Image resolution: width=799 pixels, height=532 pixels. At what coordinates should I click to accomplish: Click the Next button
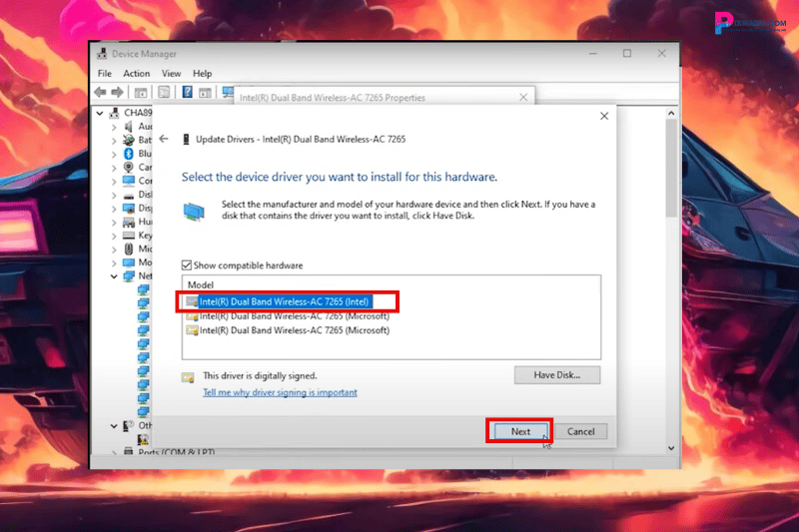pos(520,431)
